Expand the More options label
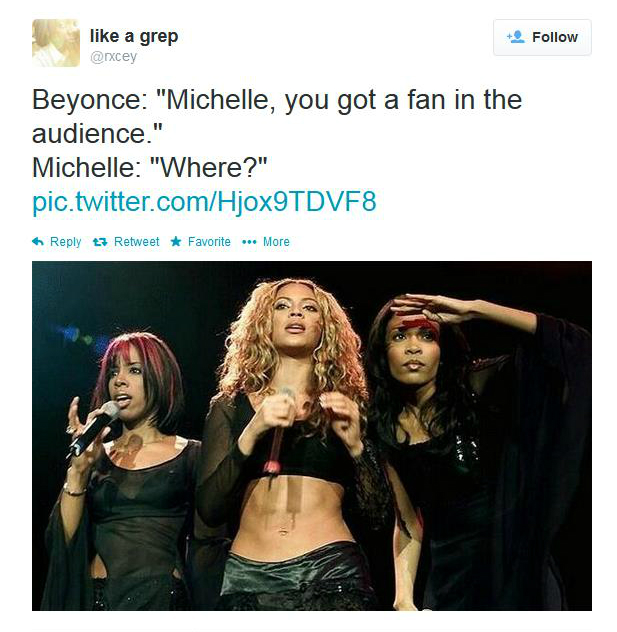The height and width of the screenshot is (632, 617). pyautogui.click(x=276, y=242)
